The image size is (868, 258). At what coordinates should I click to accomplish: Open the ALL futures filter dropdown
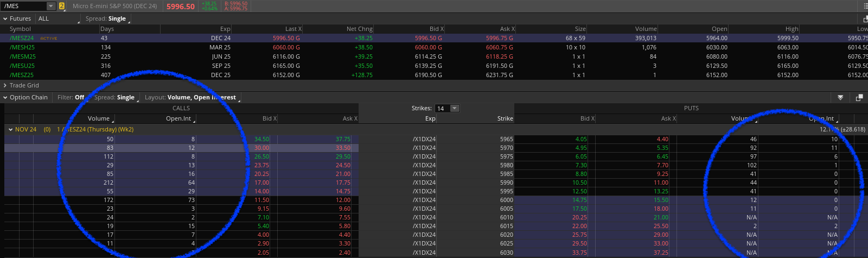(58, 18)
